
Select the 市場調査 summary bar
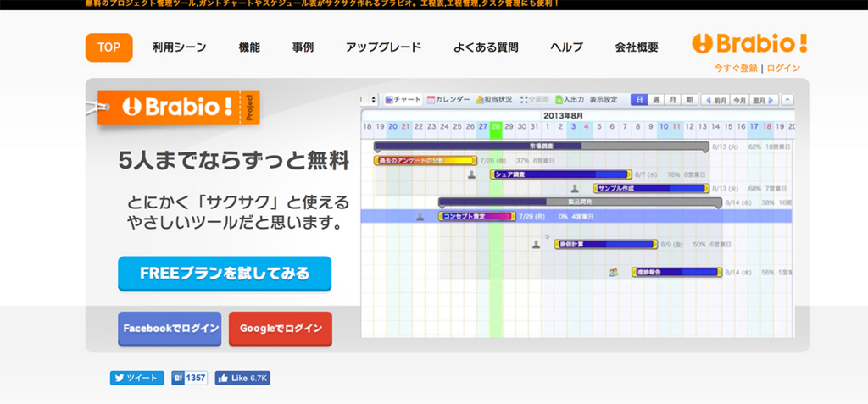[542, 147]
